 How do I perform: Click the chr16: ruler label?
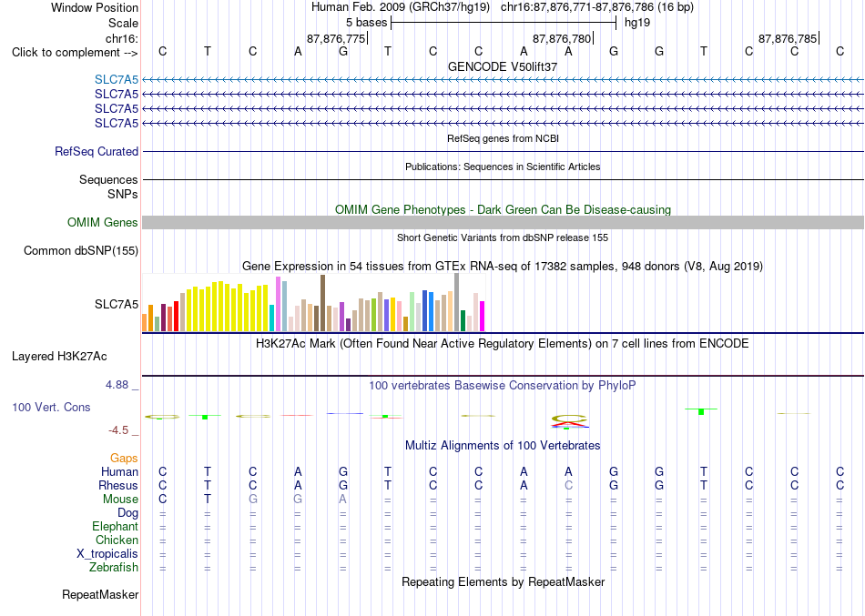point(122,38)
